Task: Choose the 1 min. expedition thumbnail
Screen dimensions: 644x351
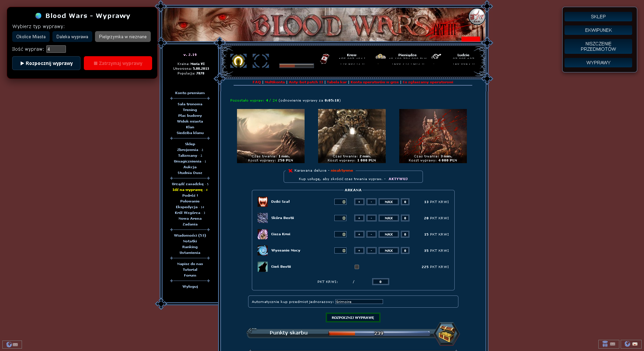Action: [271, 136]
